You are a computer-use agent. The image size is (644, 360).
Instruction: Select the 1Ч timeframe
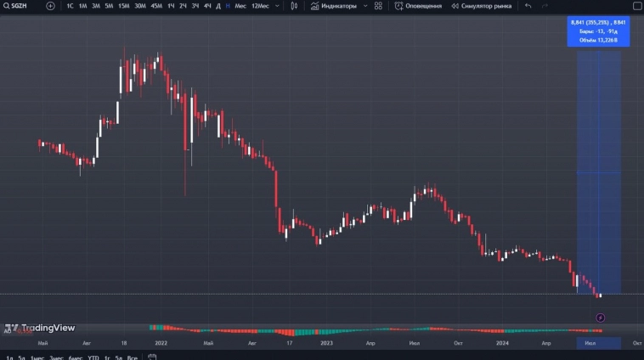tap(171, 6)
